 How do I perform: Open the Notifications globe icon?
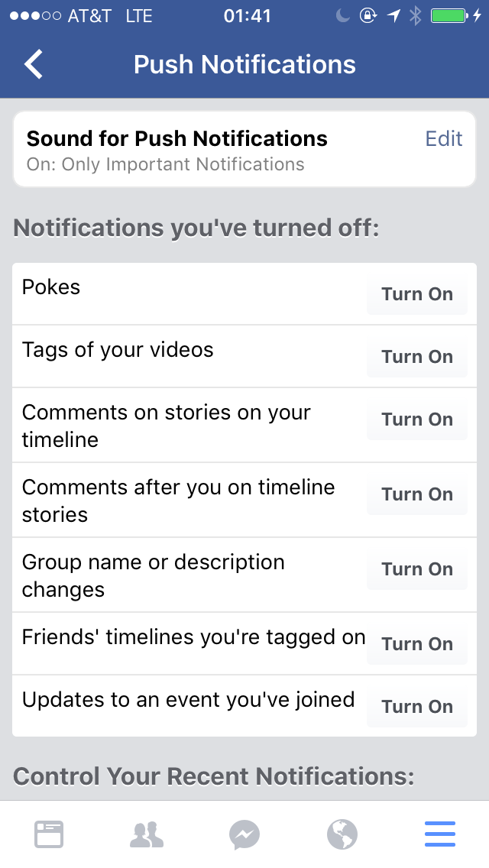coord(342,834)
